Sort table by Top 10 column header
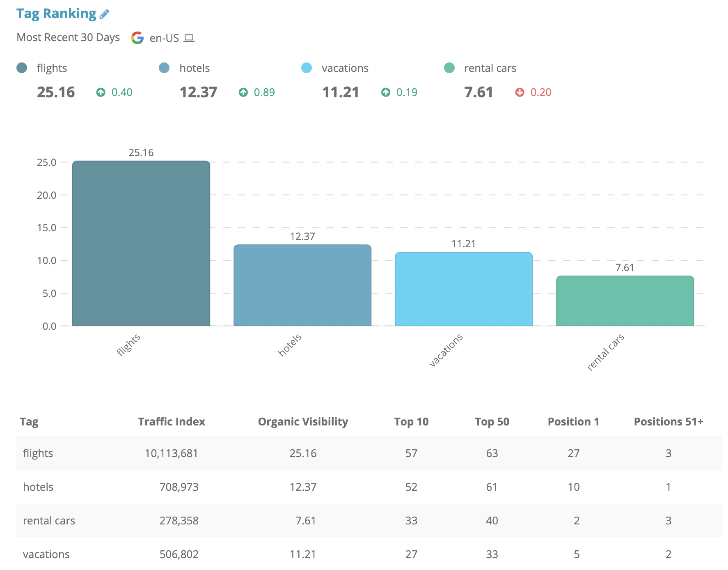This screenshot has width=728, height=570. 411,422
